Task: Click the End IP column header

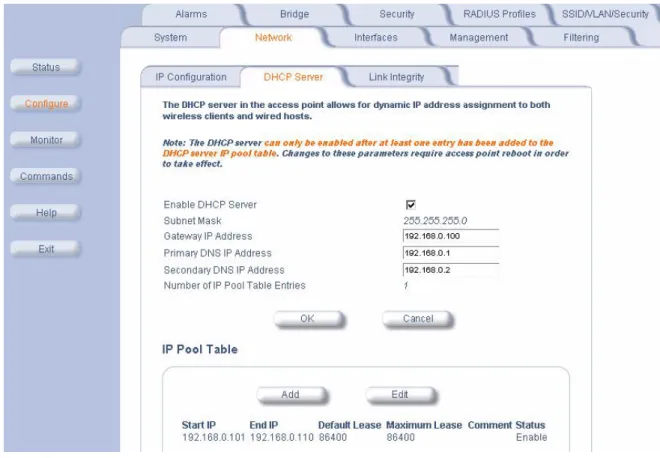Action: 263,425
